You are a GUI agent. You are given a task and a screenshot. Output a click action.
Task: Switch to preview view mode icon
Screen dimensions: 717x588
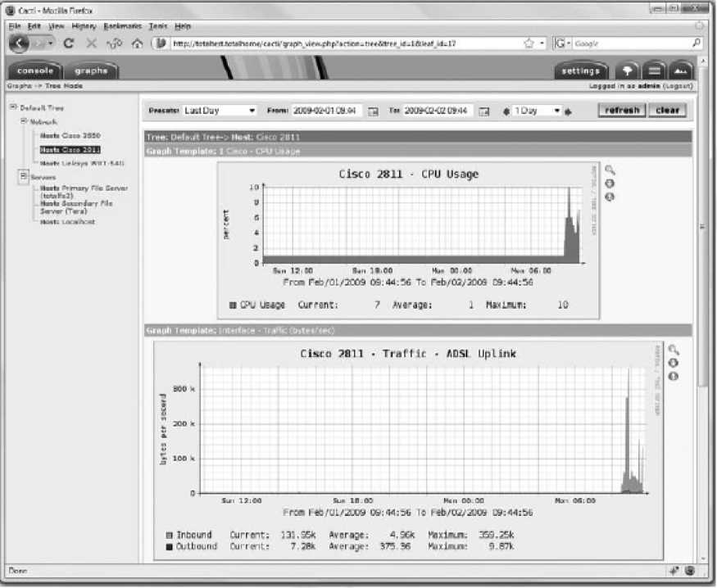click(x=681, y=70)
